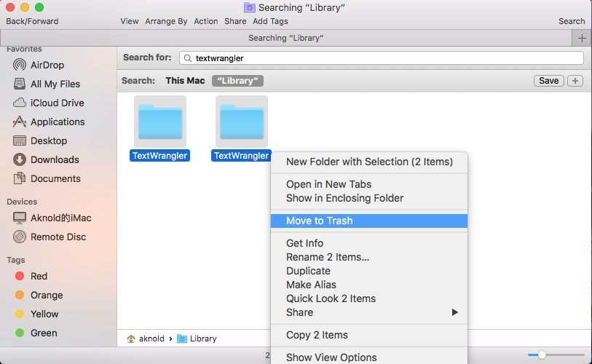Choose Duplicate from context menu
The image size is (592, 364).
click(x=369, y=271)
